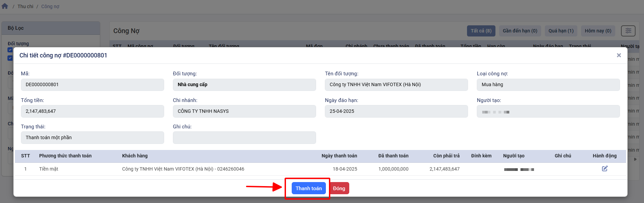The width and height of the screenshot is (644, 203).
Task: Click the customer cell ending 0246260046
Action: pyautogui.click(x=183, y=169)
